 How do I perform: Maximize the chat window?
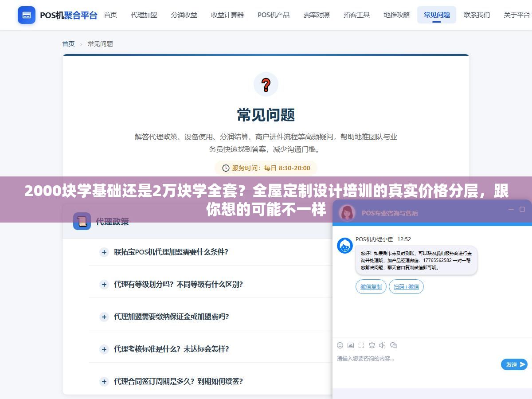pos(522,209)
